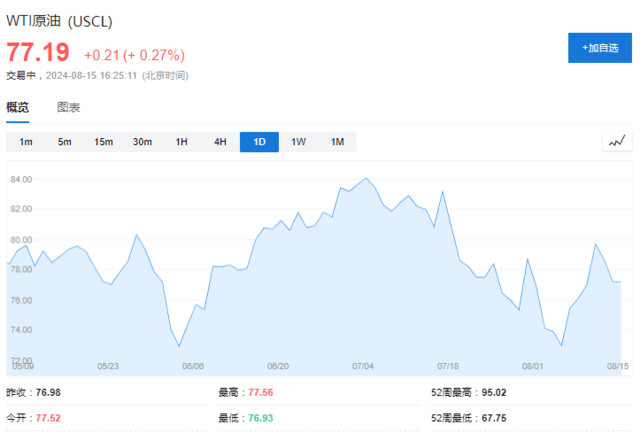Click the previous close value 76.98
The height and width of the screenshot is (433, 640).
(48, 393)
